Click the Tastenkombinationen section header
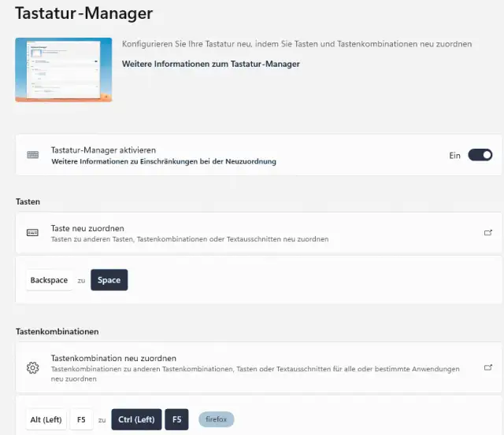This screenshot has height=435, width=504. 55,331
